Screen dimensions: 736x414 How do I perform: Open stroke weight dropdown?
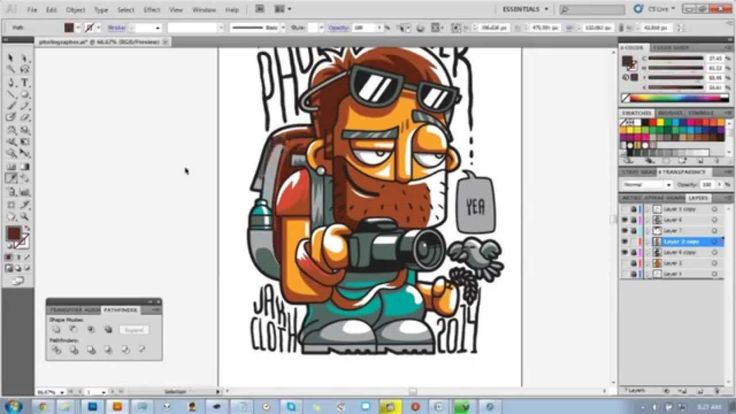point(158,28)
